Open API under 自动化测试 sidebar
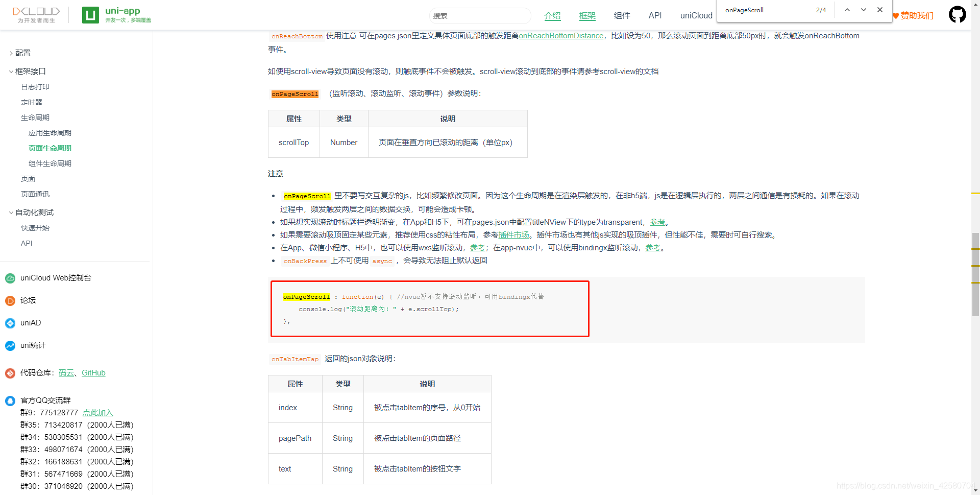This screenshot has width=980, height=495. [x=27, y=243]
